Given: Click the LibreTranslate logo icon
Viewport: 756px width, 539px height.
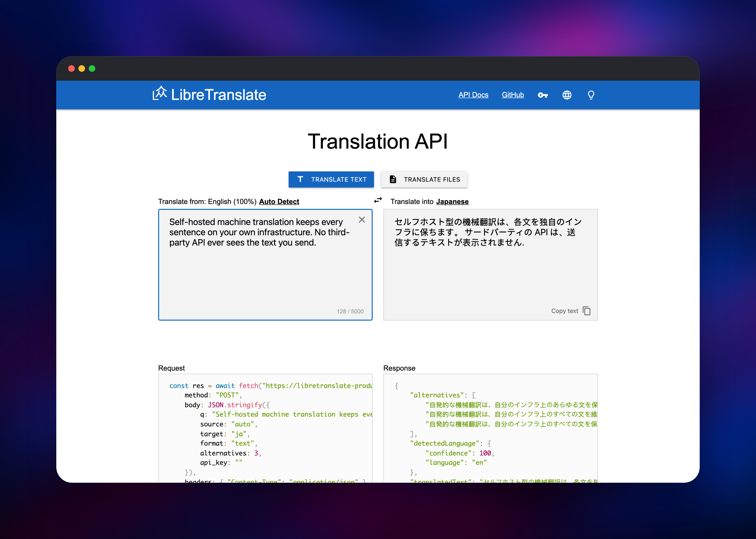Looking at the screenshot, I should tap(160, 93).
